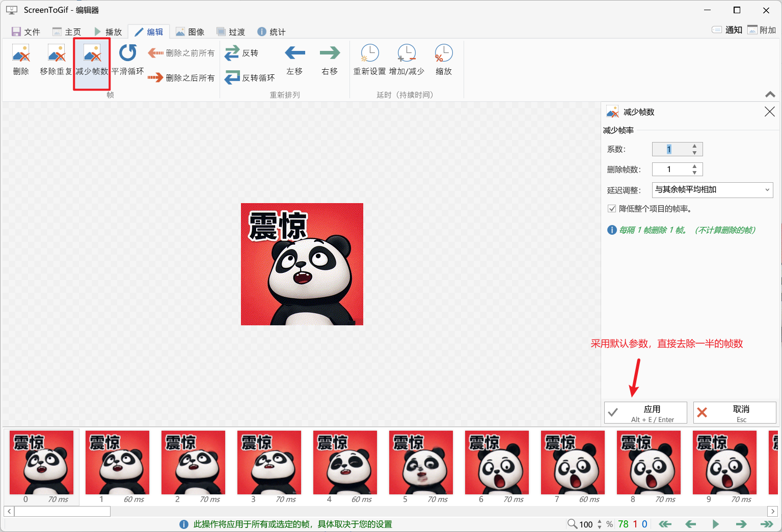Close the 减少帧数 side panel
The height and width of the screenshot is (532, 782).
coord(770,111)
